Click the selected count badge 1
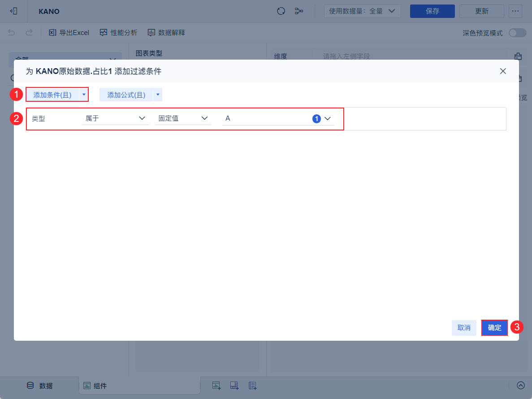This screenshot has height=399, width=532. 316,119
